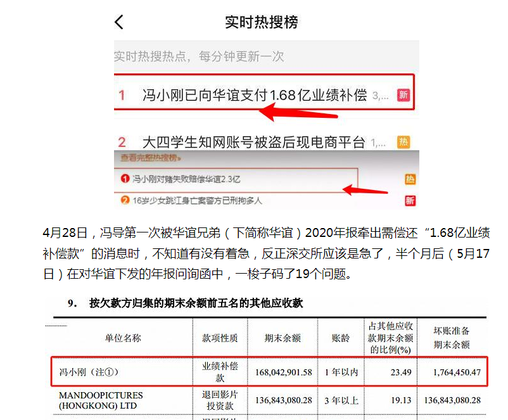Click the 实时热搜榜 page title
The image size is (508, 420).
point(262,22)
